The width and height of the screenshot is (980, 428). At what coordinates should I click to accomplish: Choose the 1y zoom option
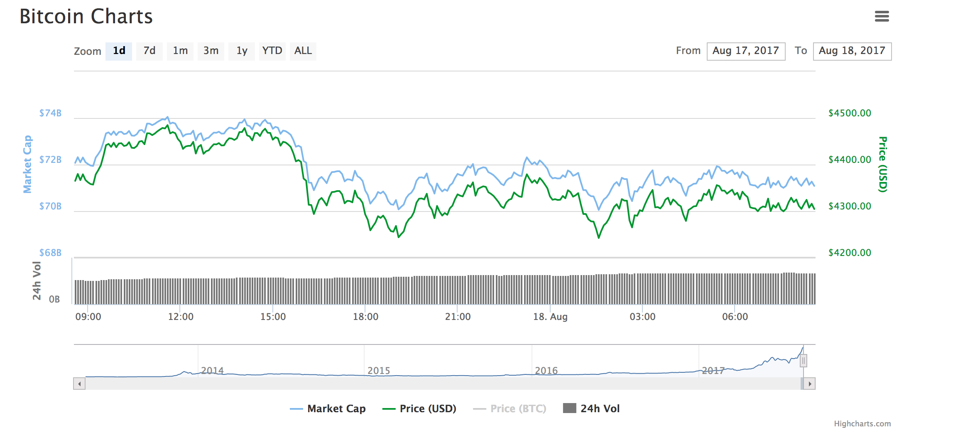[242, 51]
